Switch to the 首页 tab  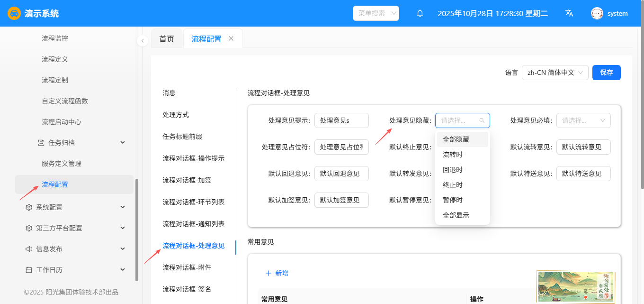tap(167, 39)
